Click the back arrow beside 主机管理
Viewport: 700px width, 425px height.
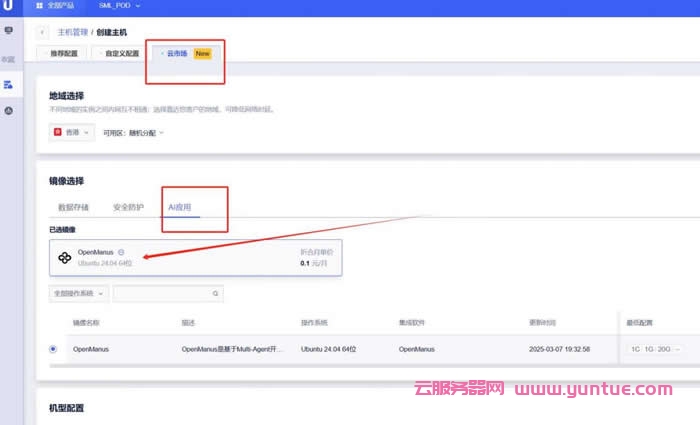tap(44, 33)
